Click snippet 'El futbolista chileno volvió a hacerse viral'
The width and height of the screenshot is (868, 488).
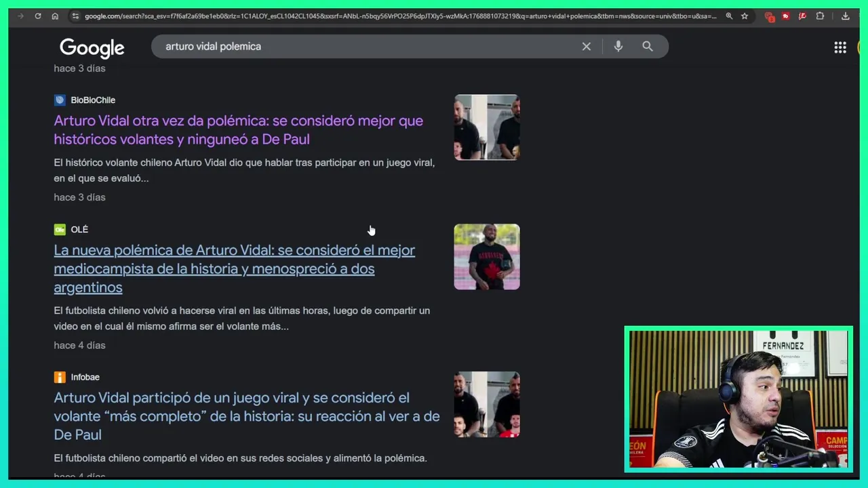point(242,319)
